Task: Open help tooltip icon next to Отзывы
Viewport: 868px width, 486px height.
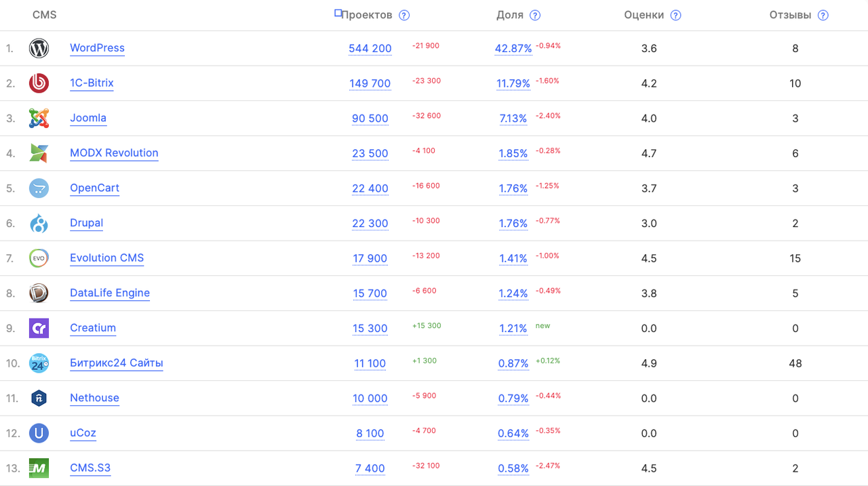Action: pyautogui.click(x=823, y=16)
